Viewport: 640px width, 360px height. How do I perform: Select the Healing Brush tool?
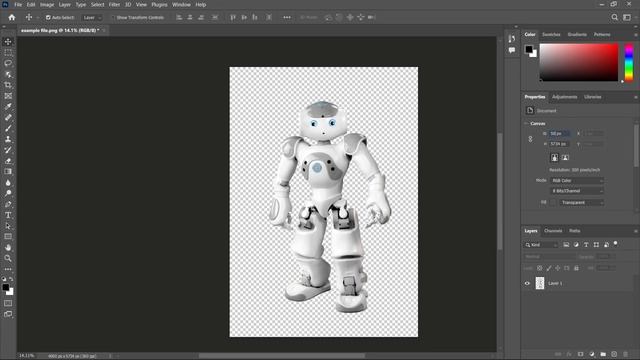point(8,118)
